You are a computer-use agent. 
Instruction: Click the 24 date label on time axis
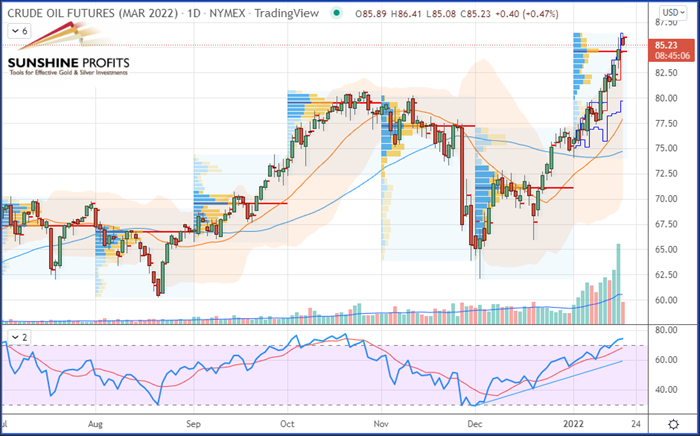pyautogui.click(x=637, y=424)
